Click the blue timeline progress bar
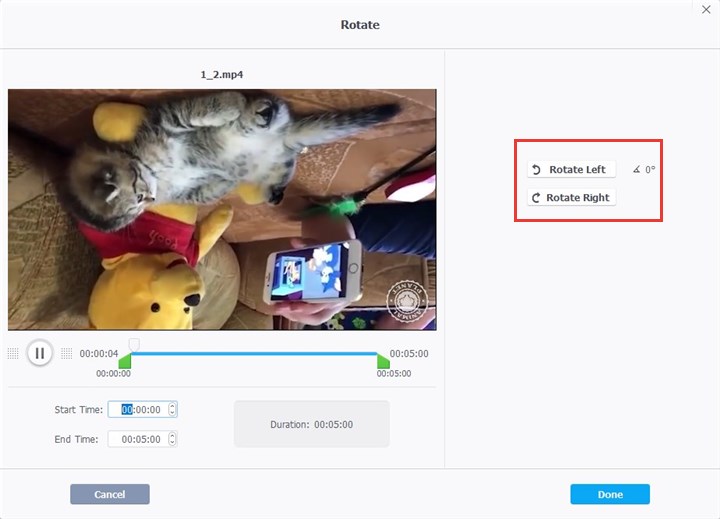The image size is (720, 519). (x=253, y=354)
